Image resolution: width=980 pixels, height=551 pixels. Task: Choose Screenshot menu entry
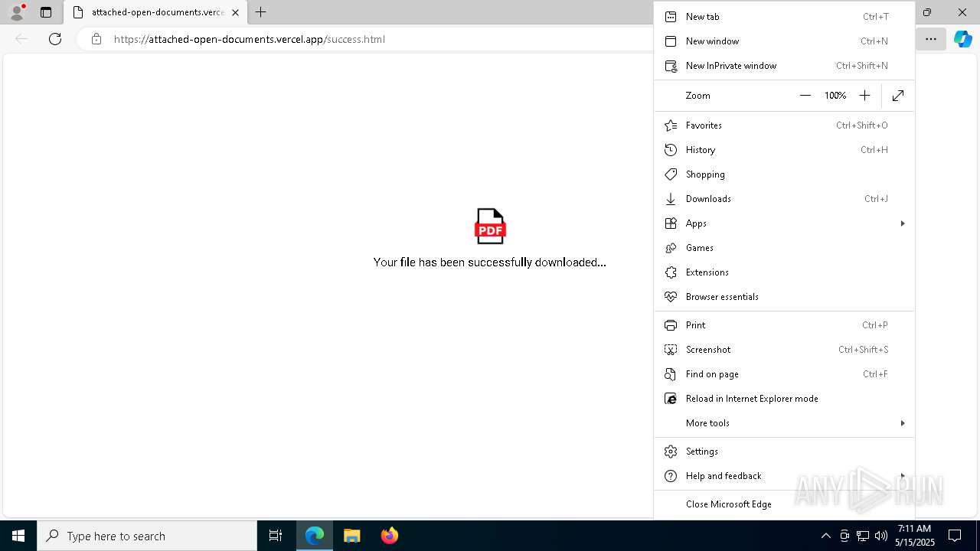(784, 350)
